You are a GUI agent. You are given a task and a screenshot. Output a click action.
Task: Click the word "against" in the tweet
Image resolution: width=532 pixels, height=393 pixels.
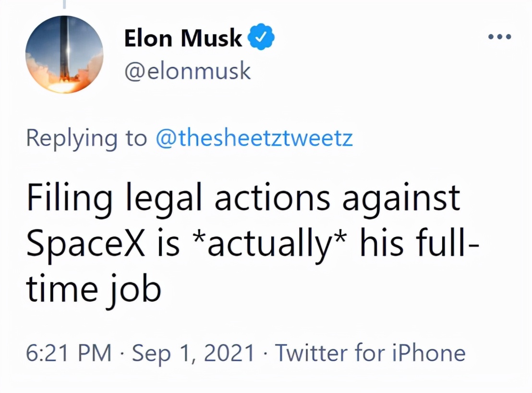coord(401,198)
